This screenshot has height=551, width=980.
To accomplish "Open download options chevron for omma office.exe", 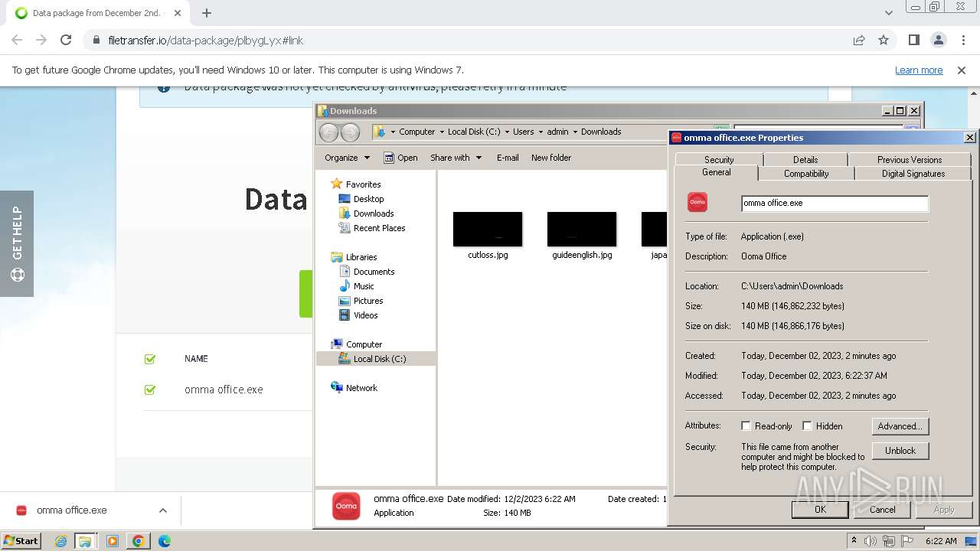I will [162, 510].
